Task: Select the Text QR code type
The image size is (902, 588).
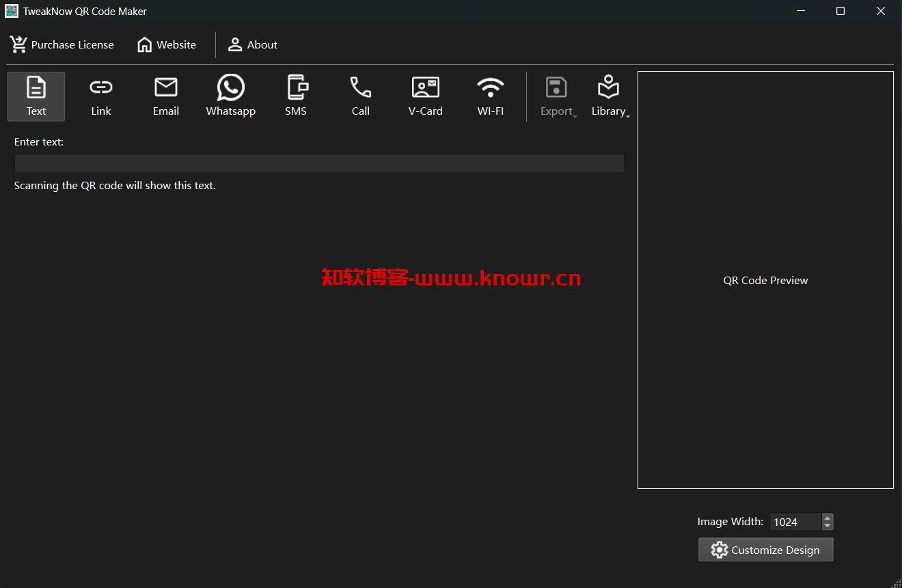Action: click(36, 96)
